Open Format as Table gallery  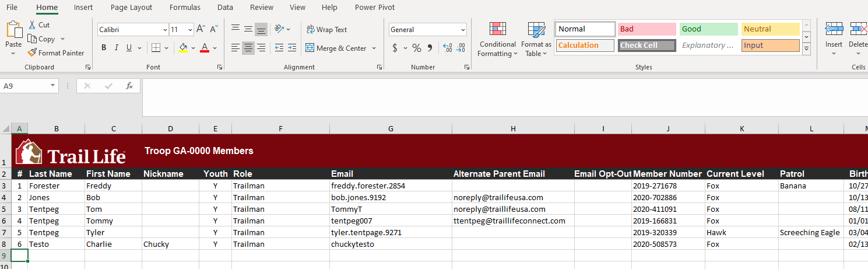tap(536, 40)
